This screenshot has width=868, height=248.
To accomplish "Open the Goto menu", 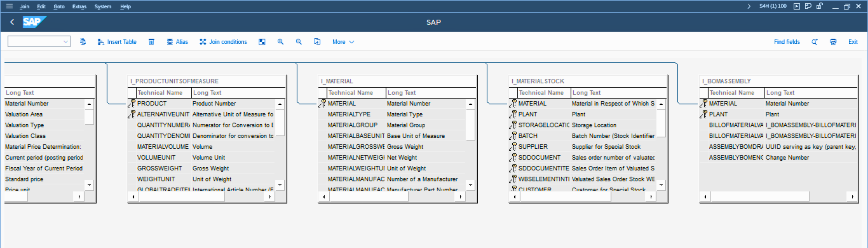I will (x=59, y=6).
